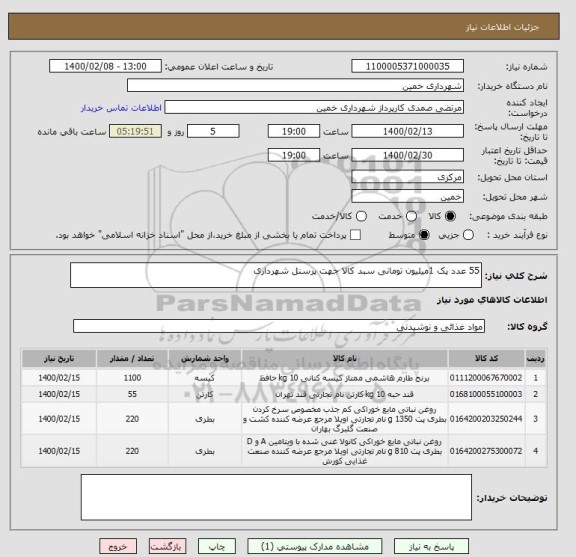Screen dimensions: 576x557
Task: Click unit کارتن in row 2
Action: pyautogui.click(x=205, y=395)
